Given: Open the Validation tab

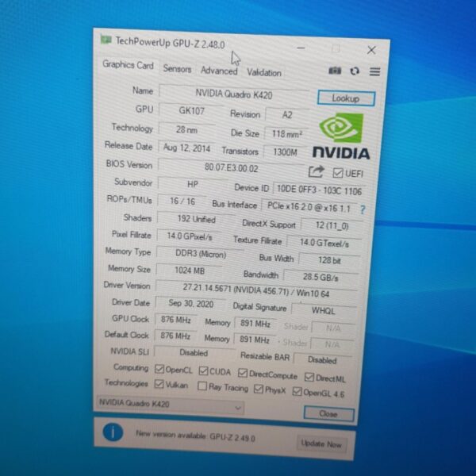Looking at the screenshot, I should point(264,73).
